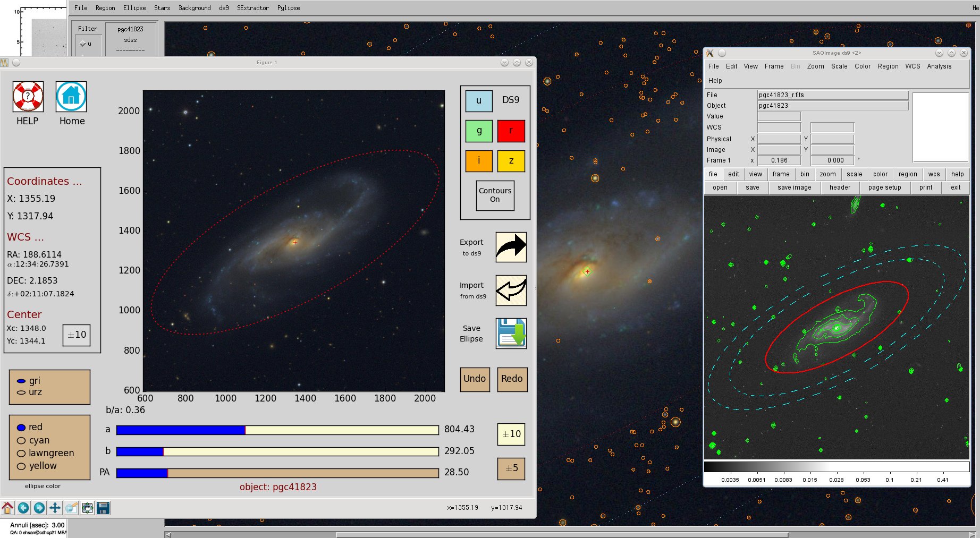
Task: Click the pan/move arrows icon in the figure toolbar
Action: [x=55, y=508]
